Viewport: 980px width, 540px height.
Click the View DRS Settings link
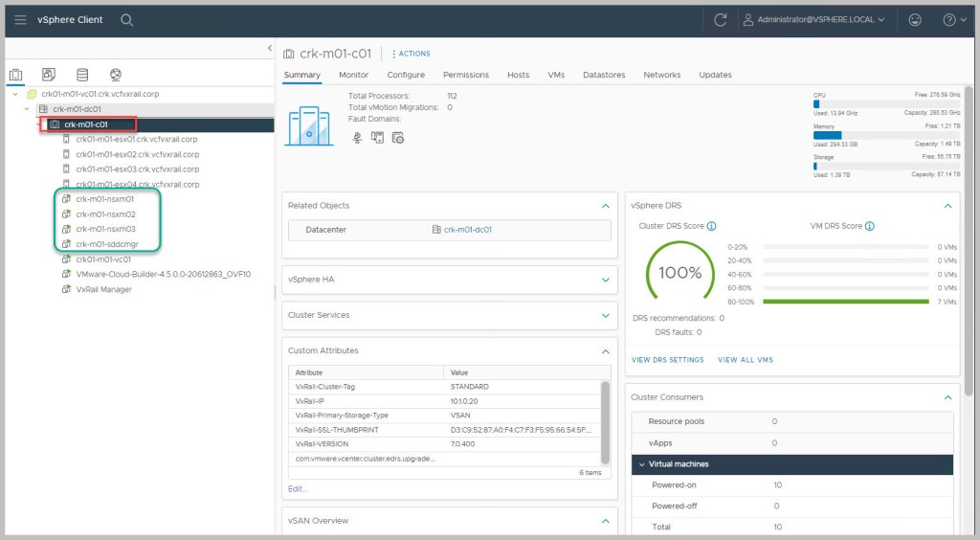click(667, 360)
